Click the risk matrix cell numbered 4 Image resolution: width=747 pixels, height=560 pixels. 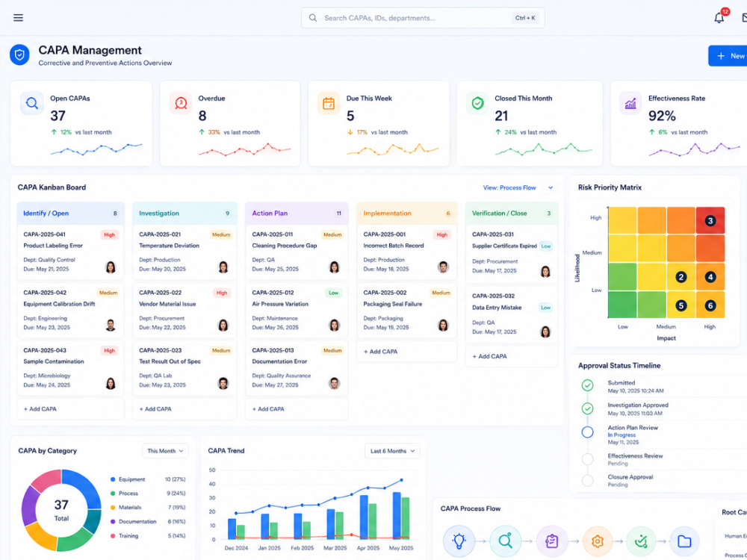710,277
